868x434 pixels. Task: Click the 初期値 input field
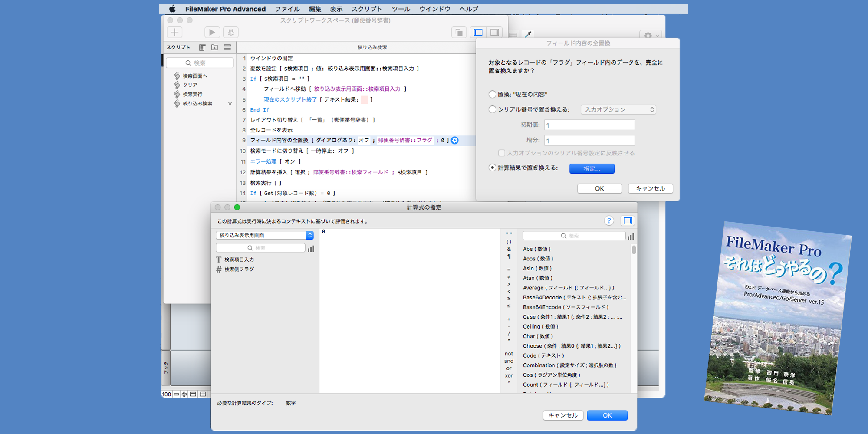pos(589,125)
